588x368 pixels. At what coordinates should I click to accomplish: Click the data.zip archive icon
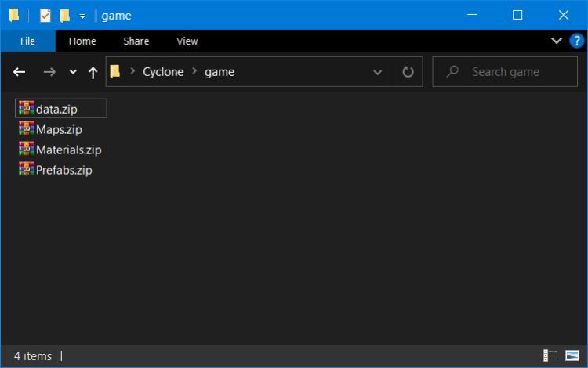[x=27, y=109]
